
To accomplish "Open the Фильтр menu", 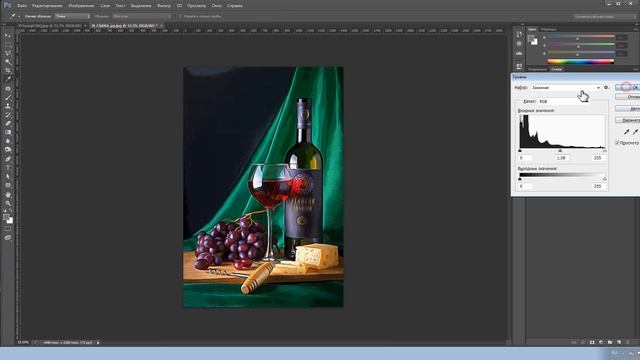I will click(164, 6).
